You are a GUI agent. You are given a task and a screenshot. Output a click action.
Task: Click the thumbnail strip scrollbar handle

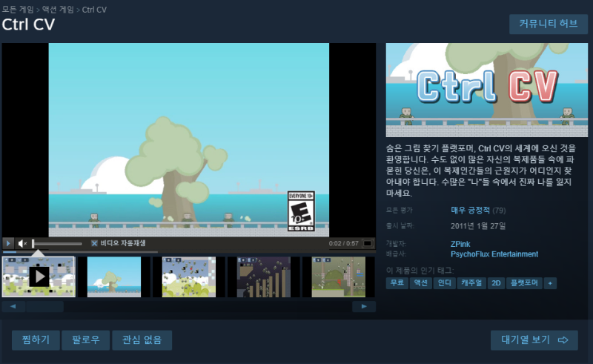[44, 306]
